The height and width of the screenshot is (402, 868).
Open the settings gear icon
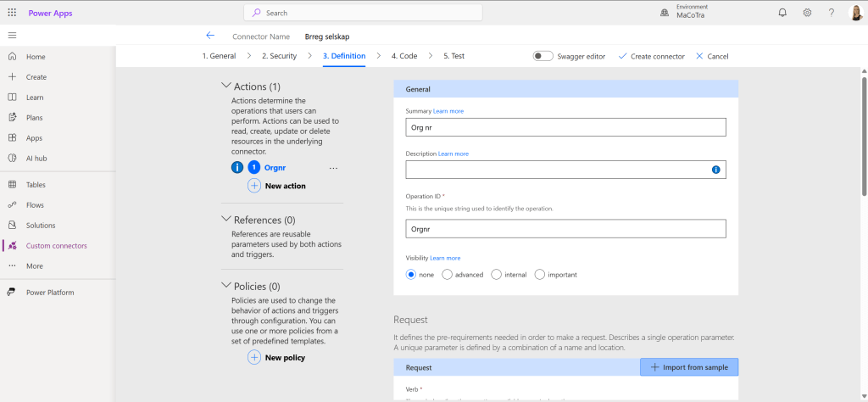pos(807,13)
